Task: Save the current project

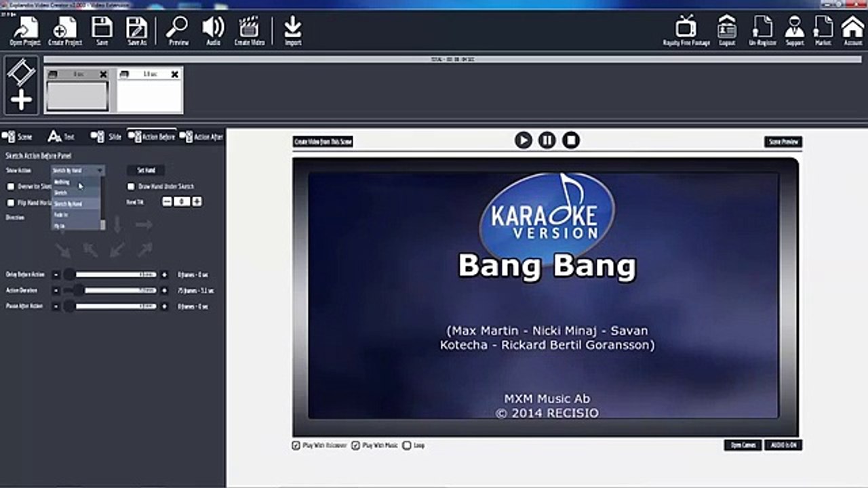Action: pyautogui.click(x=102, y=31)
